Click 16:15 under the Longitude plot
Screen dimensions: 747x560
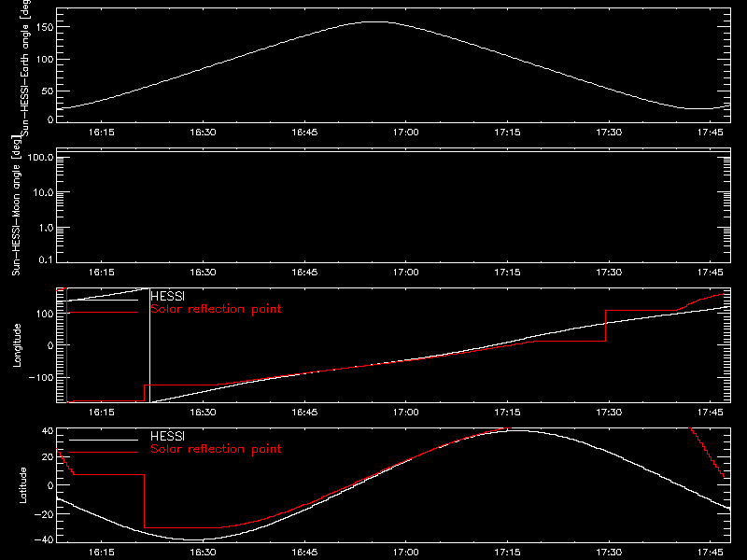click(x=101, y=412)
